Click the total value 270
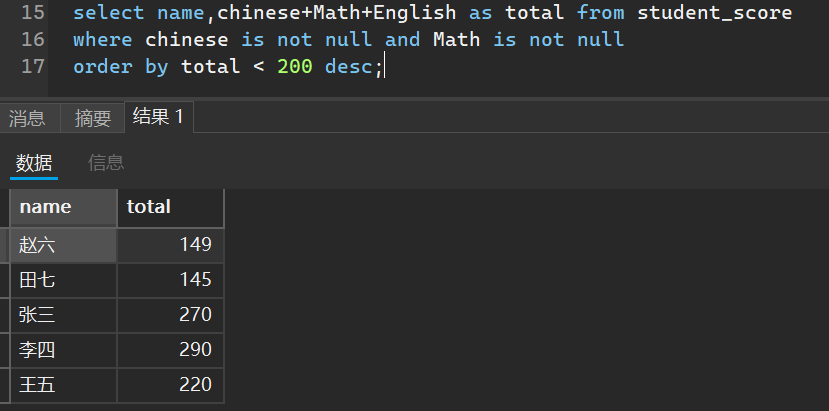Image resolution: width=829 pixels, height=411 pixels. (x=170, y=315)
